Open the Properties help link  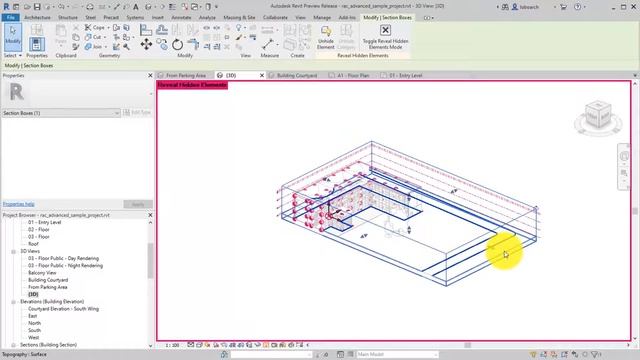18,204
